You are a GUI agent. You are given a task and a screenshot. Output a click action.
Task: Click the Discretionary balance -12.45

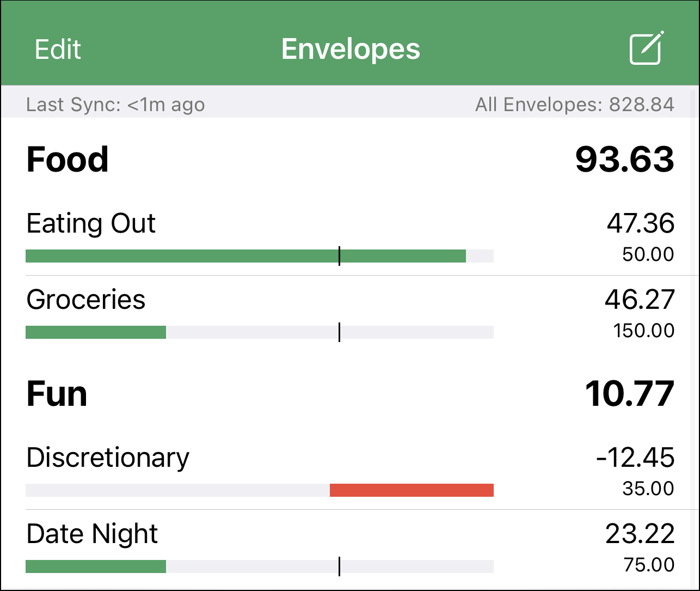[x=635, y=458]
